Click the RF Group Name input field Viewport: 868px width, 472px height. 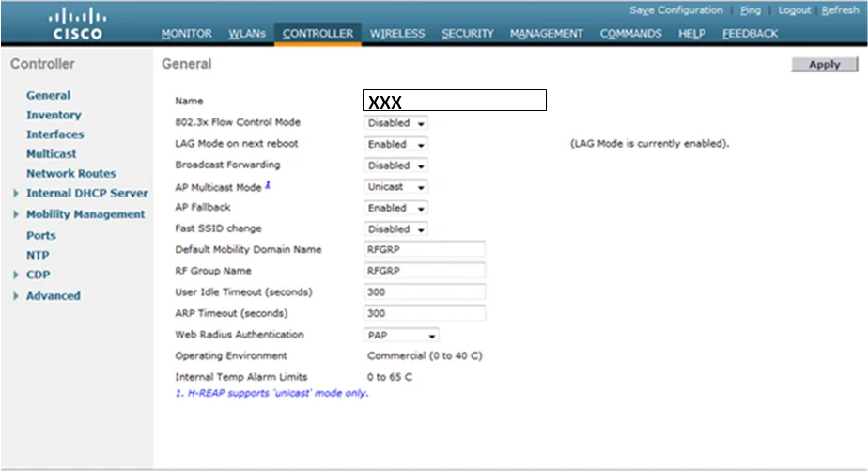(425, 271)
